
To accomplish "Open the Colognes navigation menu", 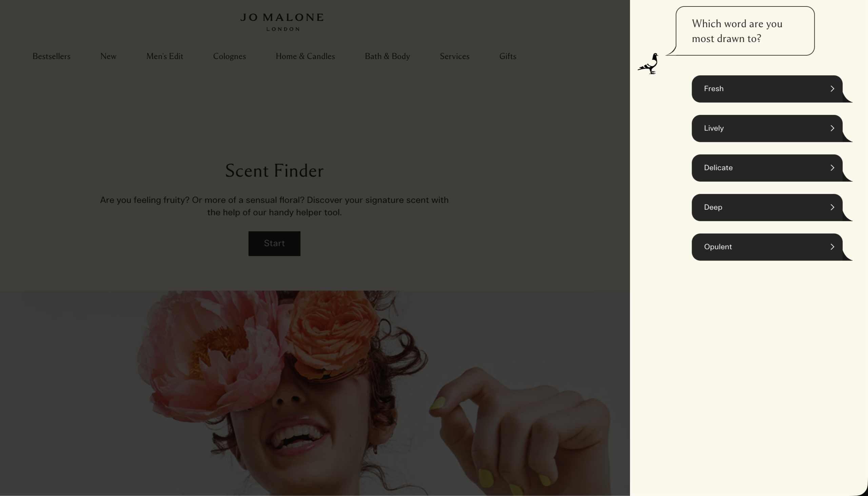I will [230, 56].
